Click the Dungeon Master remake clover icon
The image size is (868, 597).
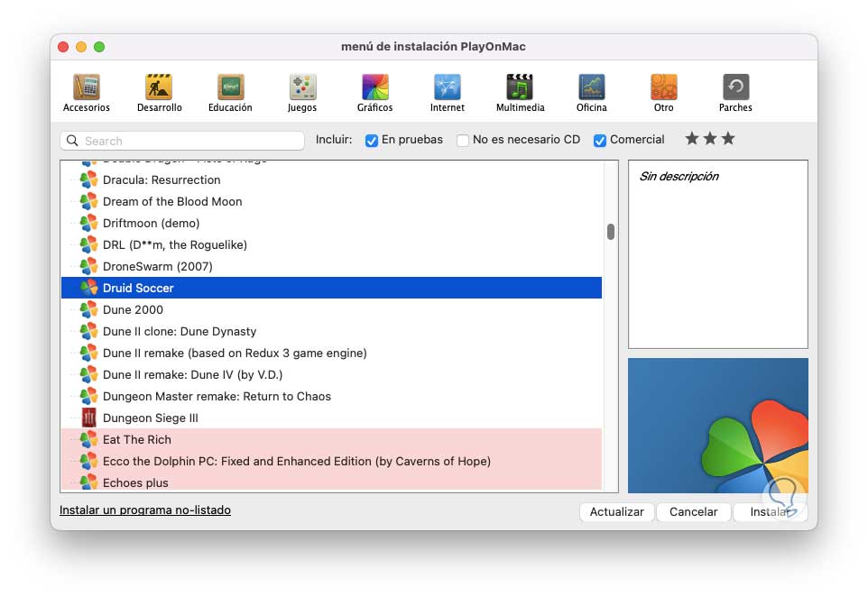tap(88, 396)
